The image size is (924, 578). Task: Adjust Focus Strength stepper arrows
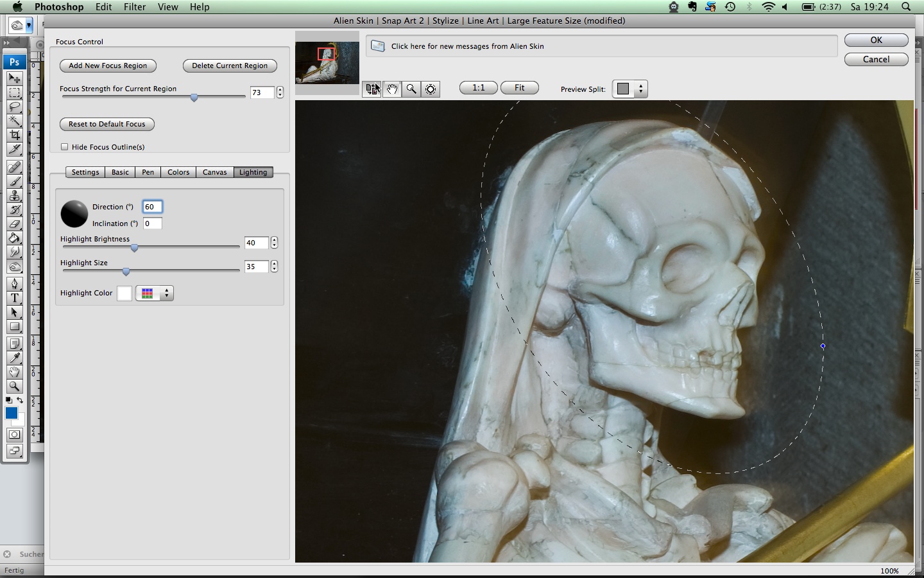point(280,92)
